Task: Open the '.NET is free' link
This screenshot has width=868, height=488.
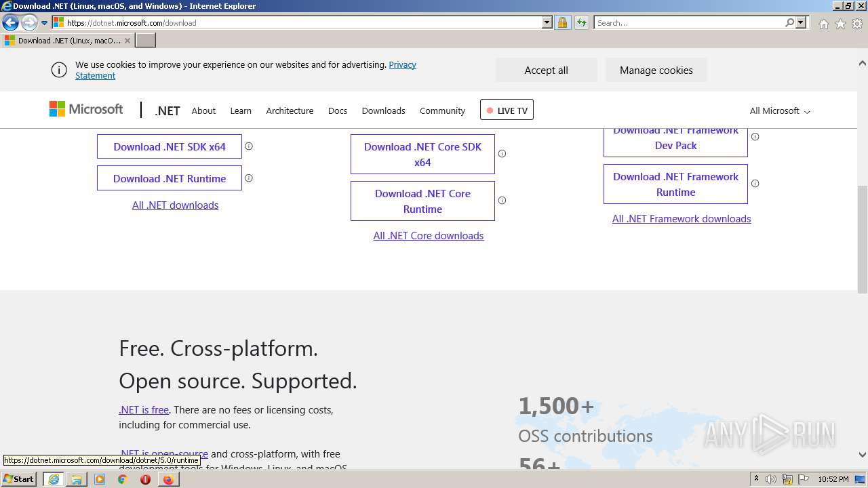Action: point(144,410)
